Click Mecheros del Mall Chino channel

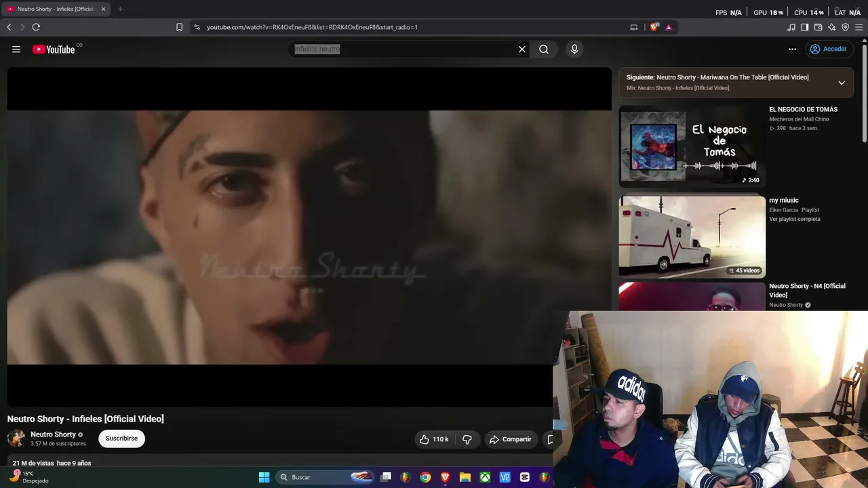[799, 119]
